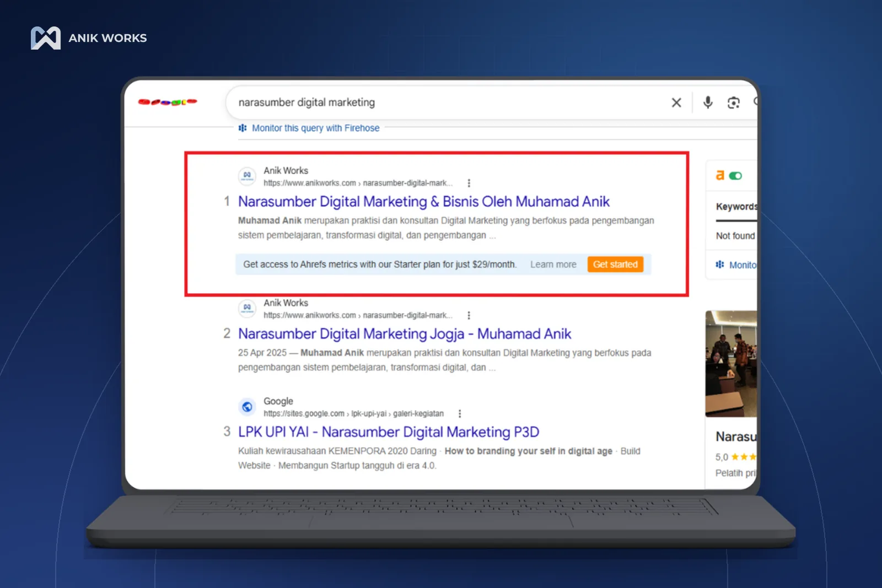
Task: Click 'Anik Works' site name of first result
Action: 286,171
